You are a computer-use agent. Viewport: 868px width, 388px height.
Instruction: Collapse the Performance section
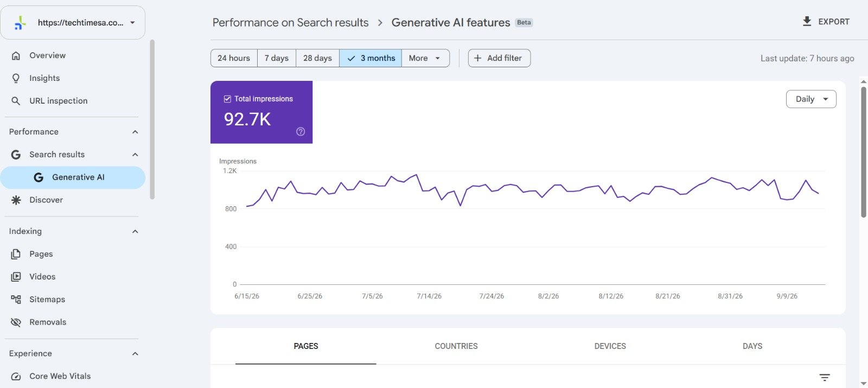tap(135, 132)
